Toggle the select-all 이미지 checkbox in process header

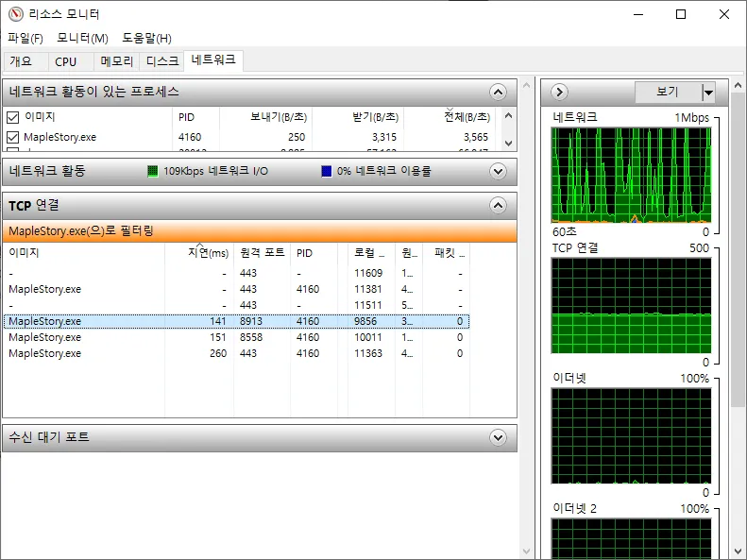(x=13, y=117)
